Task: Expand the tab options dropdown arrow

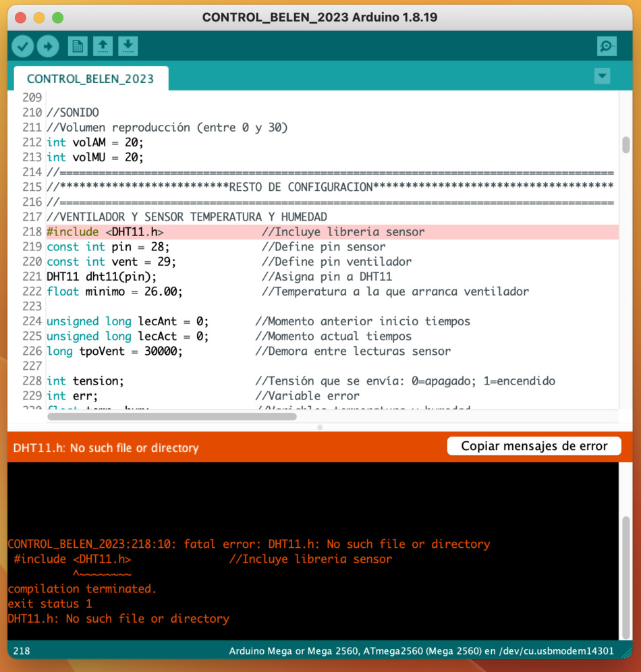Action: (602, 76)
